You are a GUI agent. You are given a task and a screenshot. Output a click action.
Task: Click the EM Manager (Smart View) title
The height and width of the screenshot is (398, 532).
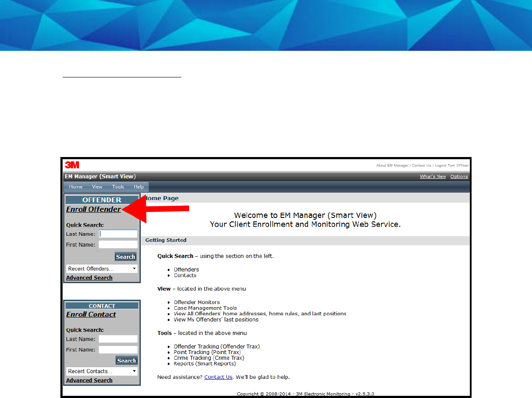coord(100,177)
